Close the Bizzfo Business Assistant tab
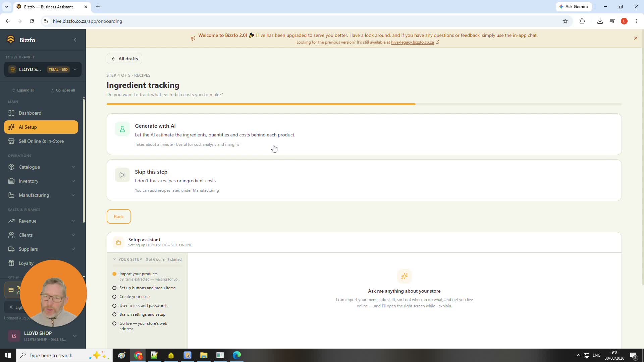The width and height of the screenshot is (644, 362). [86, 7]
